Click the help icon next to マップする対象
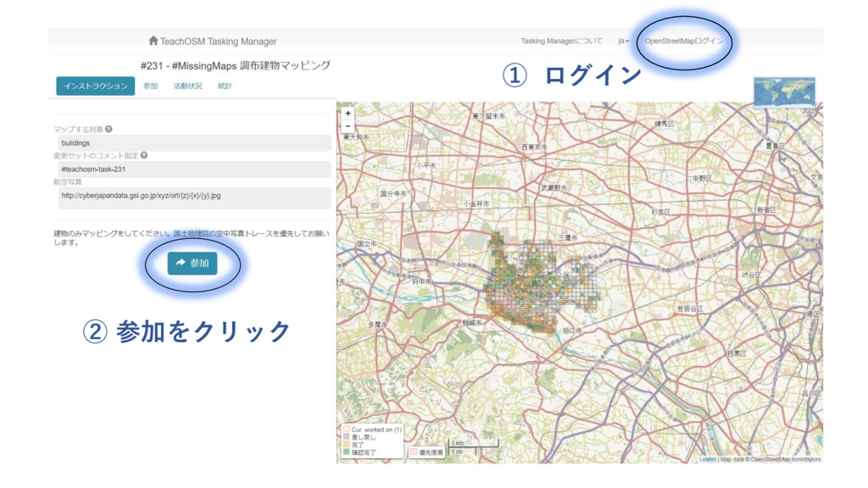868x488 pixels. (x=109, y=129)
